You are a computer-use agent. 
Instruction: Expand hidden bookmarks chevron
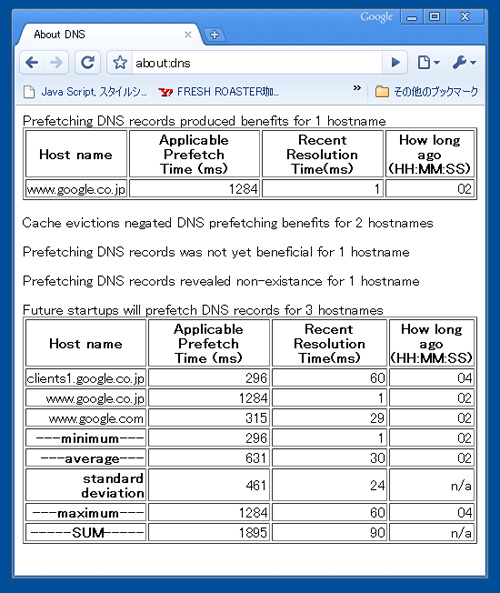pos(357,88)
